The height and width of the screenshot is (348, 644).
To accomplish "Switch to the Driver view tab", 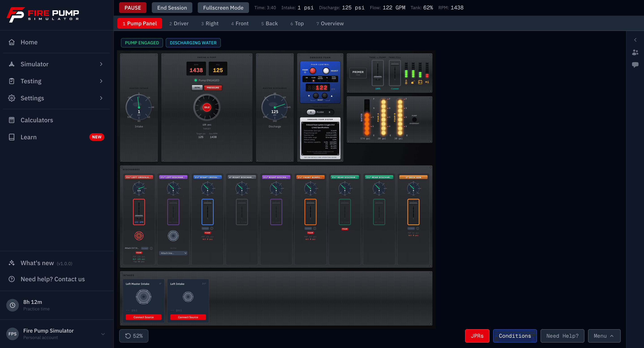I will 179,23.
